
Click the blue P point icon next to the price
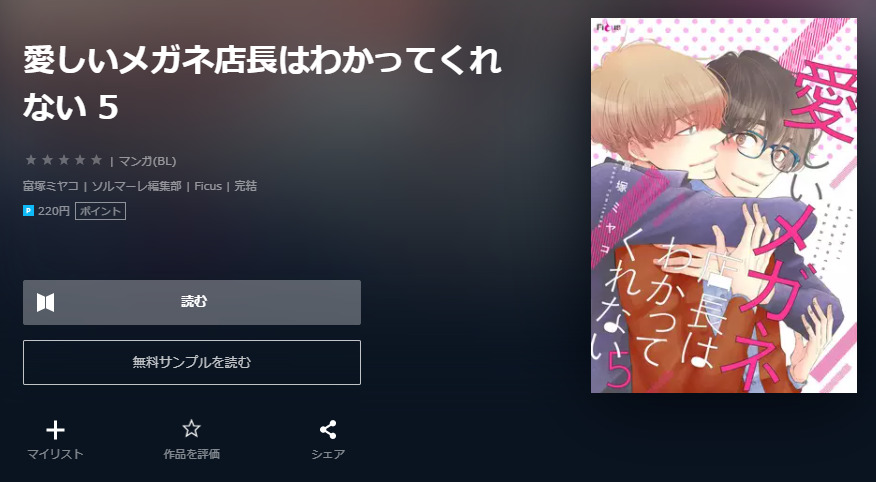tap(28, 211)
